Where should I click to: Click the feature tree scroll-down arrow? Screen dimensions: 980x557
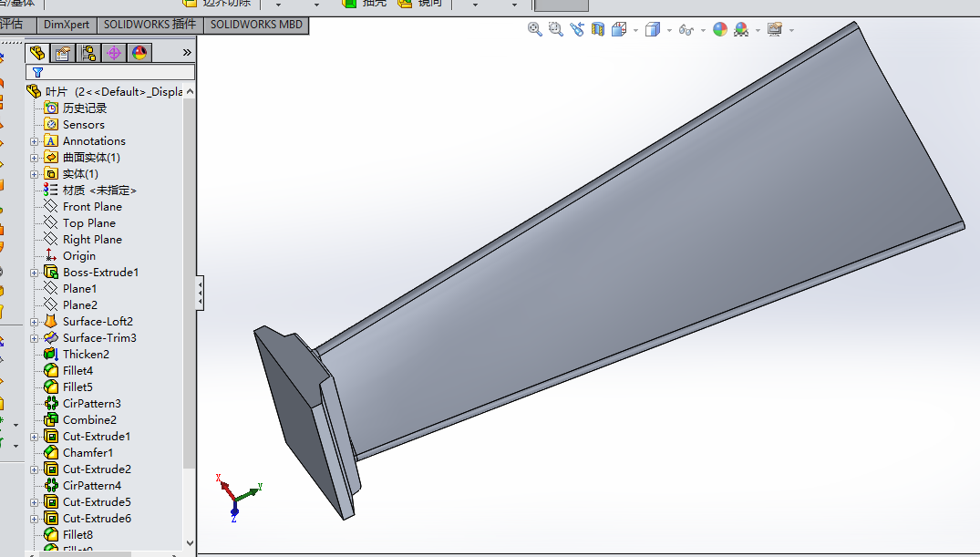point(190,543)
